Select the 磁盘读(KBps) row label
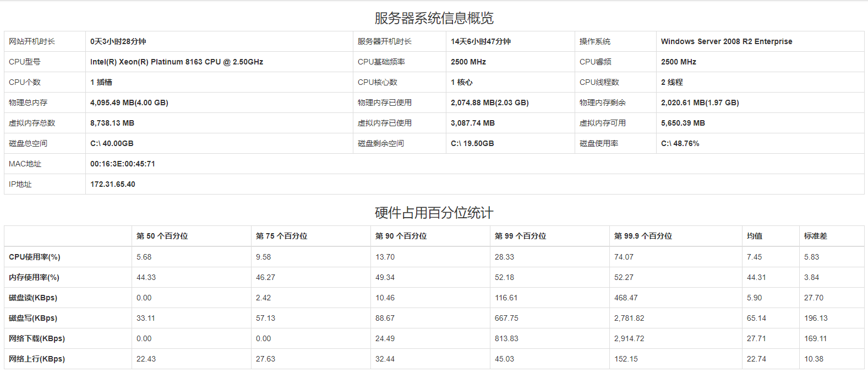Image resolution: width=868 pixels, height=372 pixels. point(33,298)
